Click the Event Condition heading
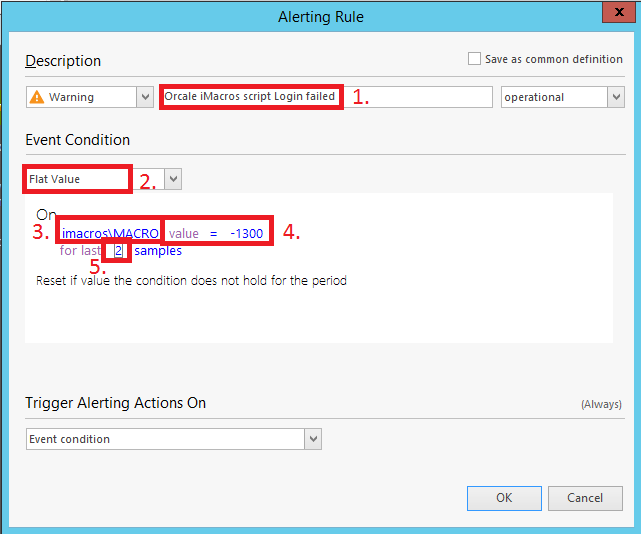Image resolution: width=641 pixels, height=534 pixels. coord(78,140)
